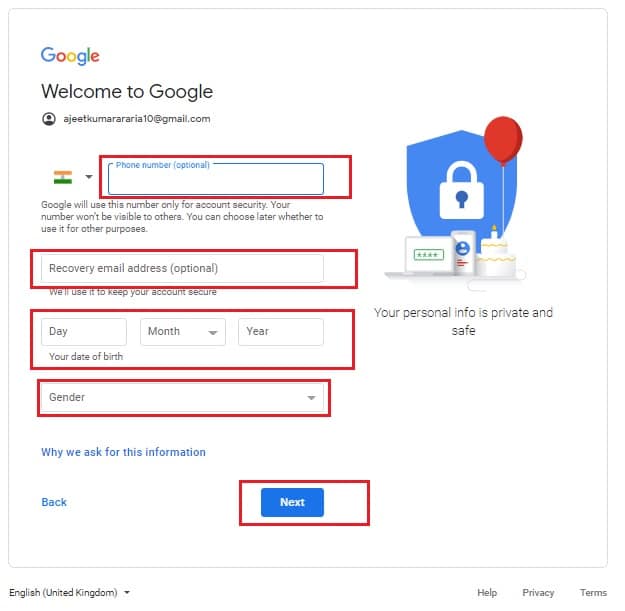Expand the Month dropdown
Screen dimensions: 625x611
183,332
